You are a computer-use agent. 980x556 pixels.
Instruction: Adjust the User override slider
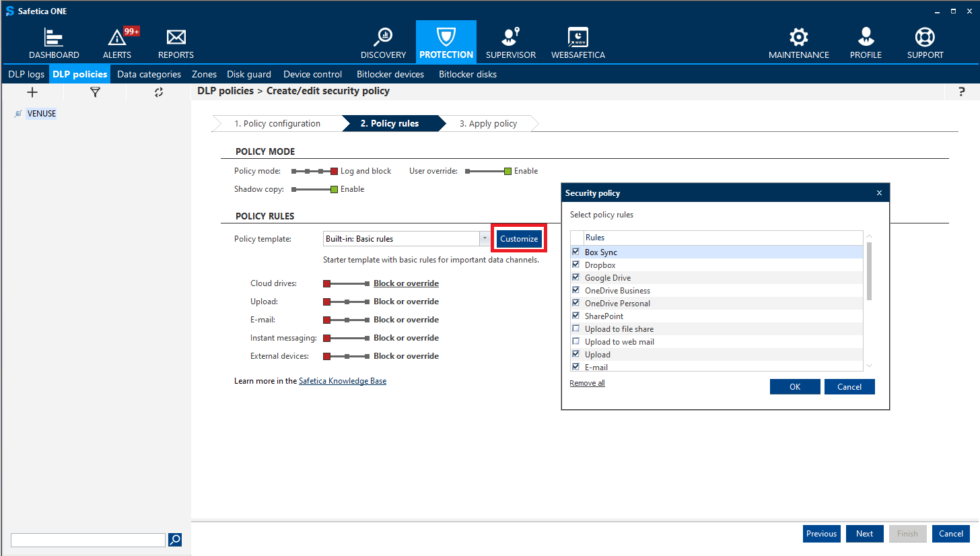pyautogui.click(x=488, y=171)
